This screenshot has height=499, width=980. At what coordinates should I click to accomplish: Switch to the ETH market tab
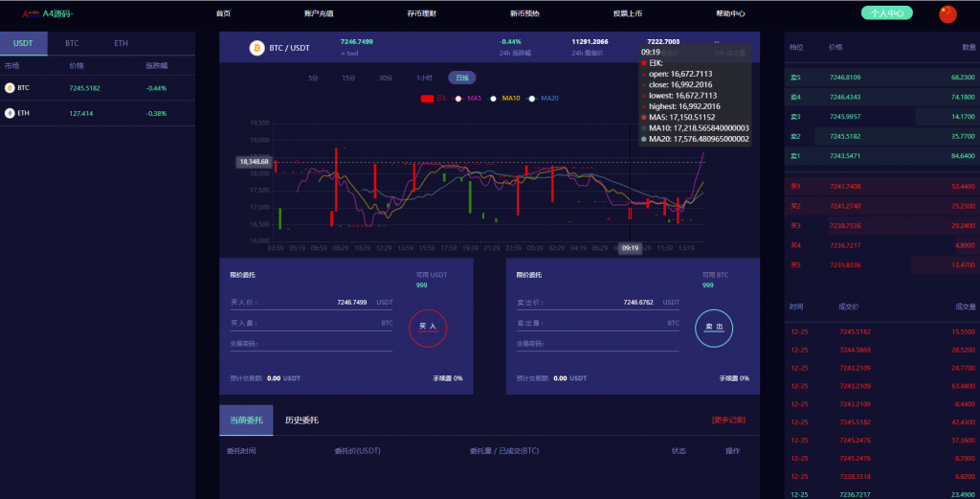pos(121,44)
